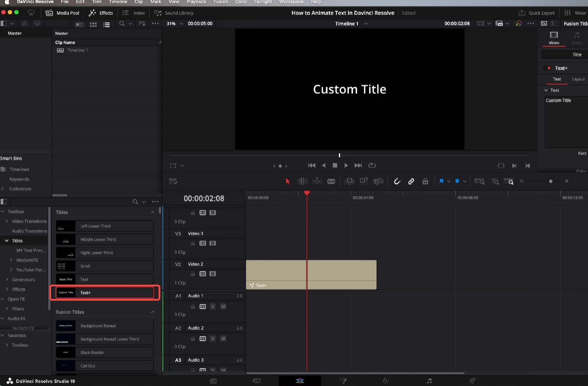Lock the Video 2 track
This screenshot has height=386, width=588.
tap(193, 273)
